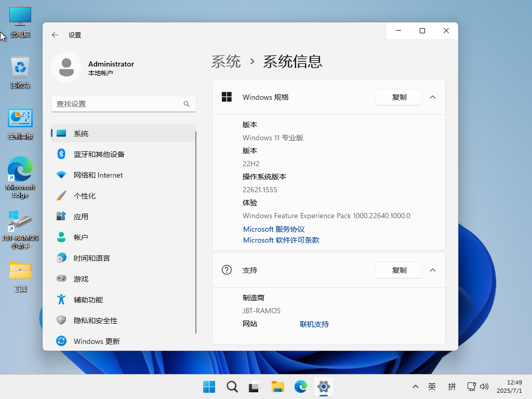Image resolution: width=532 pixels, height=399 pixels.
Task: Click the JBT-RAMOS manufacturer value
Action: coord(262,311)
